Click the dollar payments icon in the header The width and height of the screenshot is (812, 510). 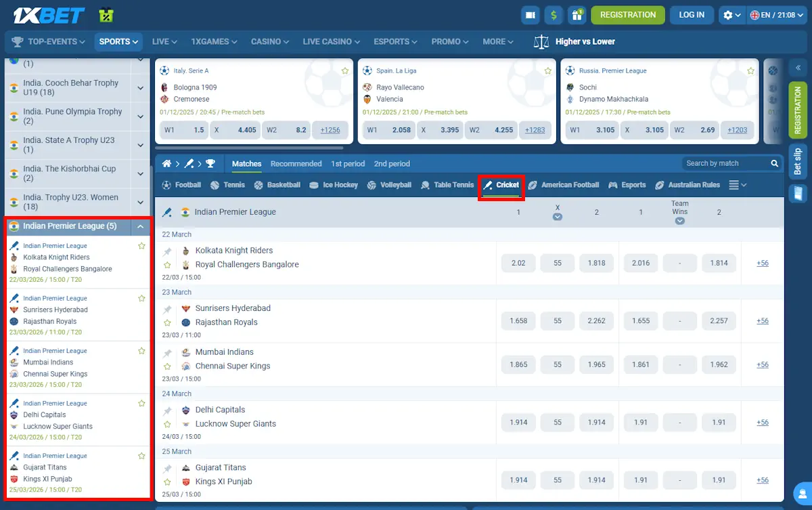(554, 14)
